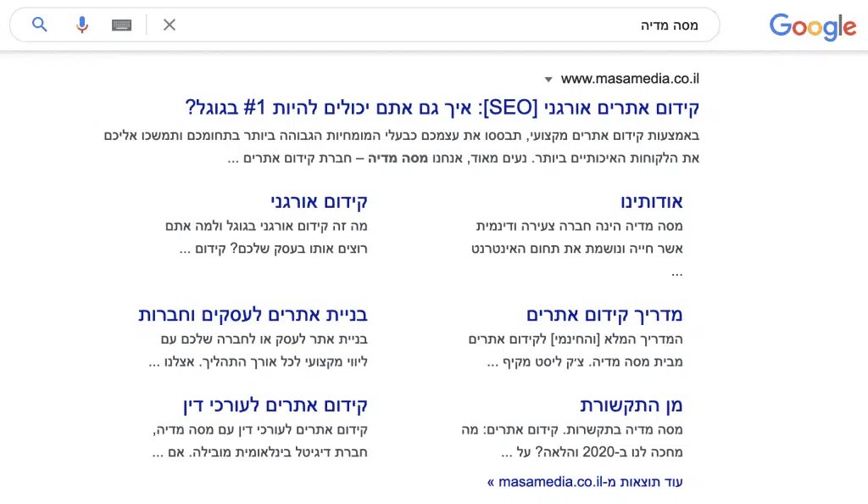The width and height of the screenshot is (868, 504).
Task: Click the קידום אורגני description snippet
Action: (x=266, y=238)
